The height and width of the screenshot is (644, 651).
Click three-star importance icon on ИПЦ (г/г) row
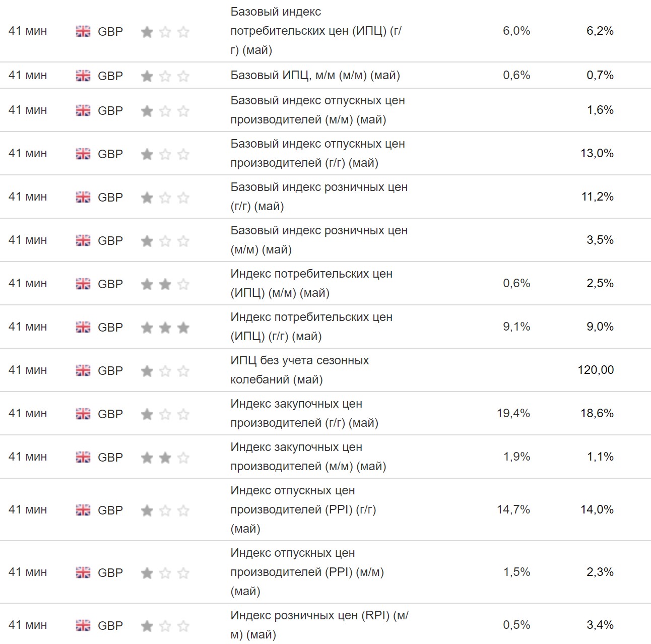pos(165,328)
